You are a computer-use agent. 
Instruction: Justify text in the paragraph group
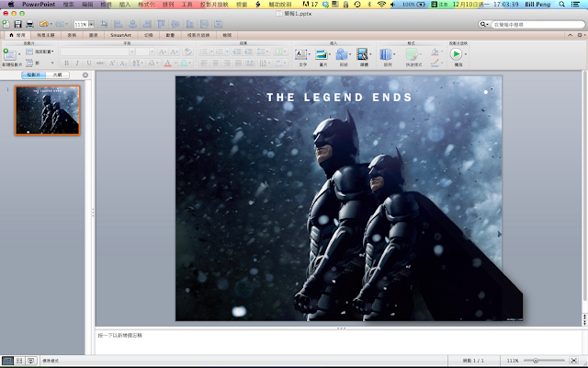(238, 63)
